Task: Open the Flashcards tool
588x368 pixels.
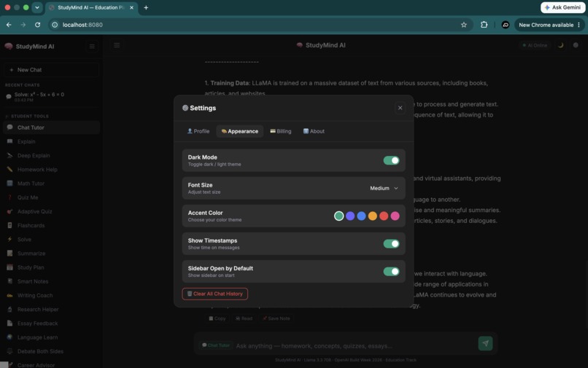Action: (x=51, y=226)
